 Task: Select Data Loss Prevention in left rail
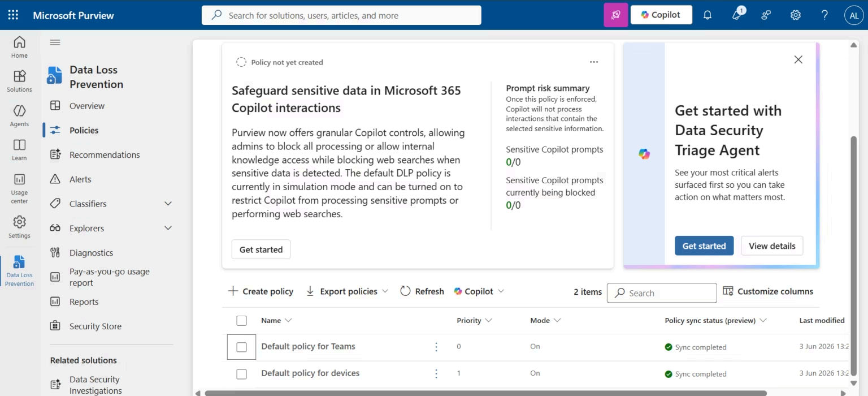(x=19, y=270)
